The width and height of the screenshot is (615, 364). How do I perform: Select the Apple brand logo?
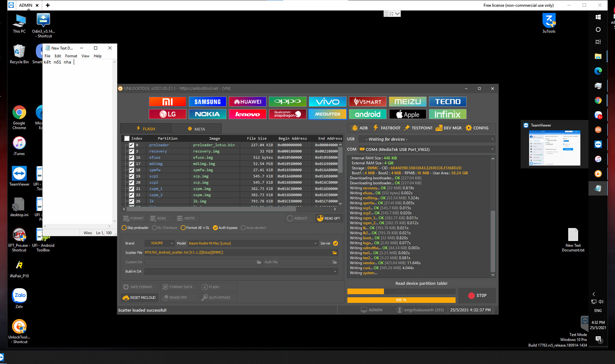408,114
